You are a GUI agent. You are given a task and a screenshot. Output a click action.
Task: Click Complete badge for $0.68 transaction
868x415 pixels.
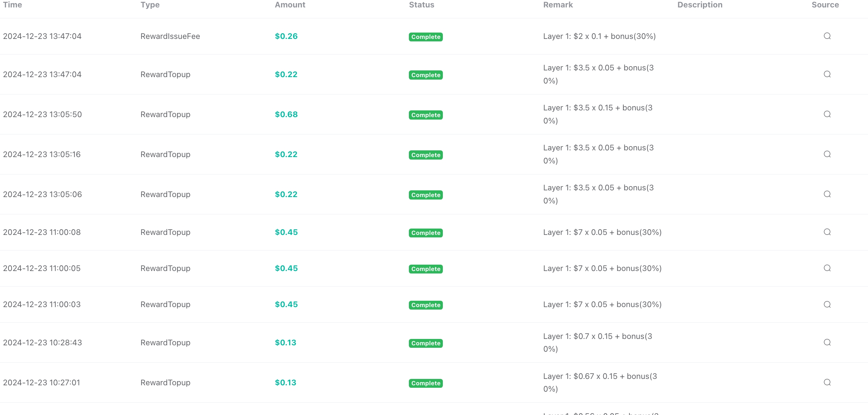pyautogui.click(x=426, y=115)
